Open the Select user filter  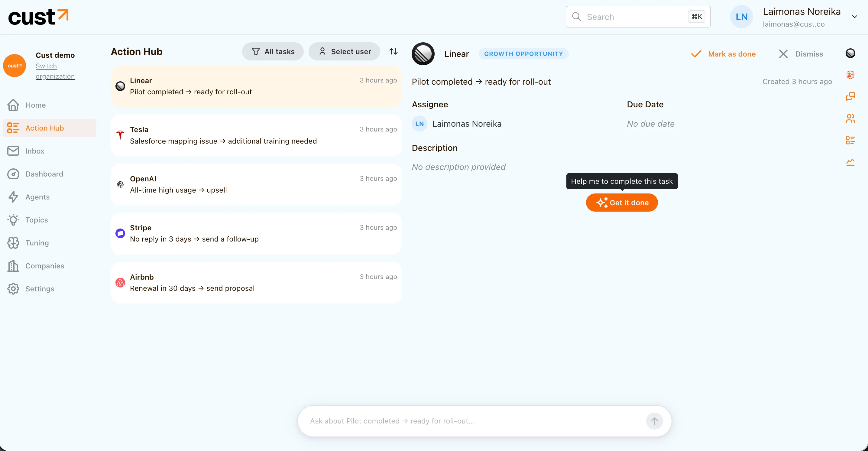[x=344, y=51]
